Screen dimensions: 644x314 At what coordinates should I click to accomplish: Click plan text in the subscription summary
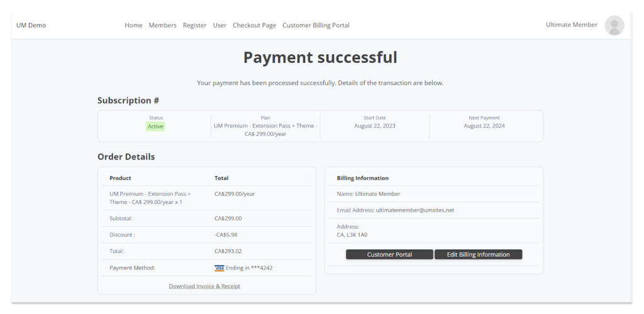[x=265, y=130]
